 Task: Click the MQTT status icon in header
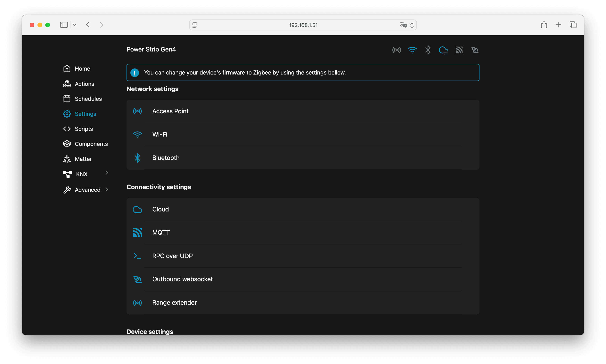[x=459, y=50]
